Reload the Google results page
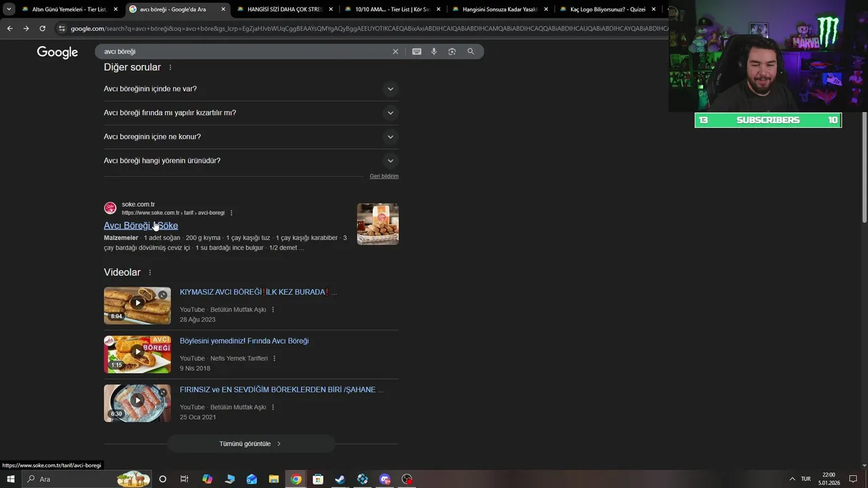 pos(42,28)
